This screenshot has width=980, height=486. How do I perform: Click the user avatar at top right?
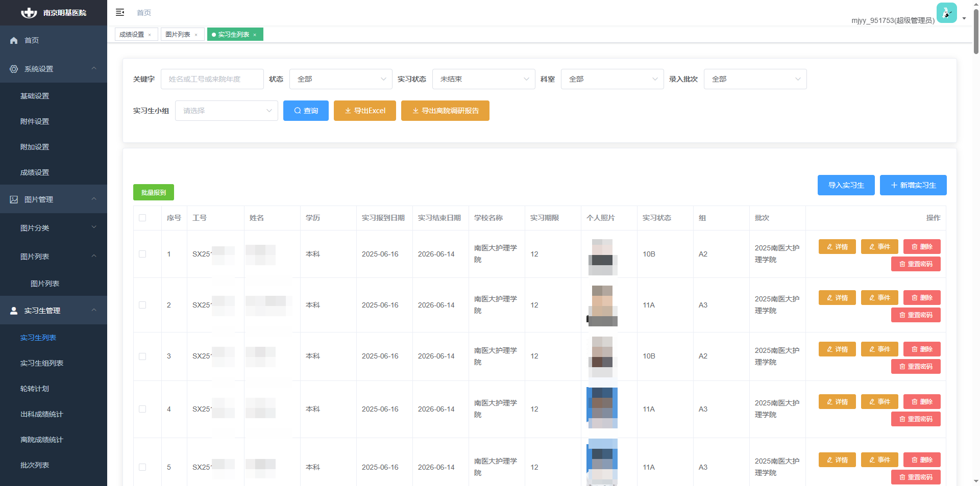click(946, 13)
